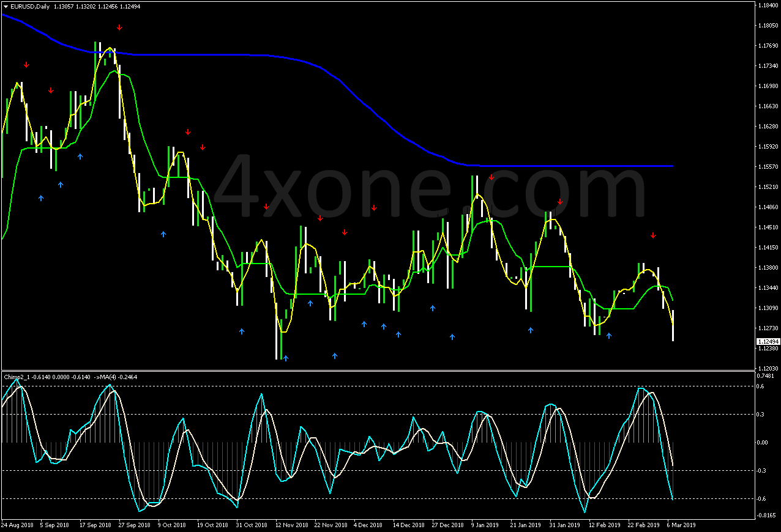Screen dimensions: 781x532
Task: Open the chart context dropdown triangle beside EURUSD
Action: tap(5, 6)
